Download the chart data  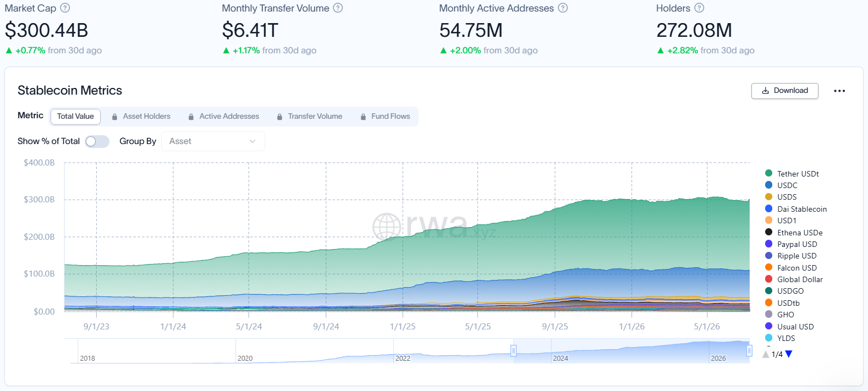pos(785,91)
